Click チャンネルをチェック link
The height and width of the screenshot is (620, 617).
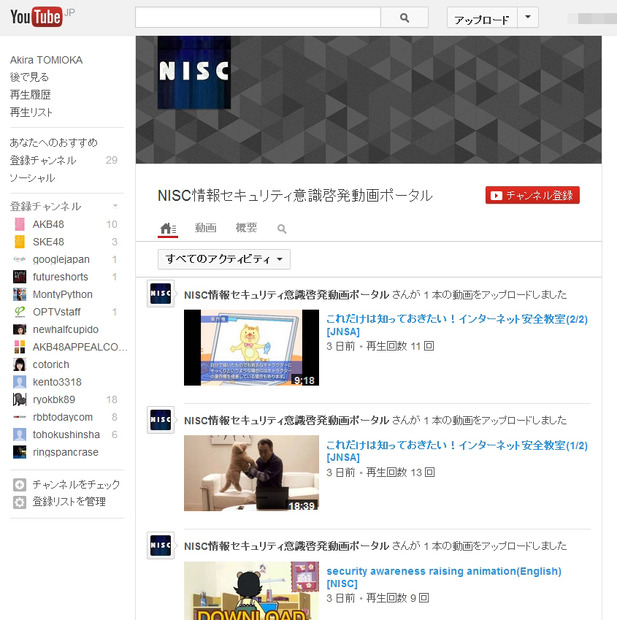click(76, 484)
